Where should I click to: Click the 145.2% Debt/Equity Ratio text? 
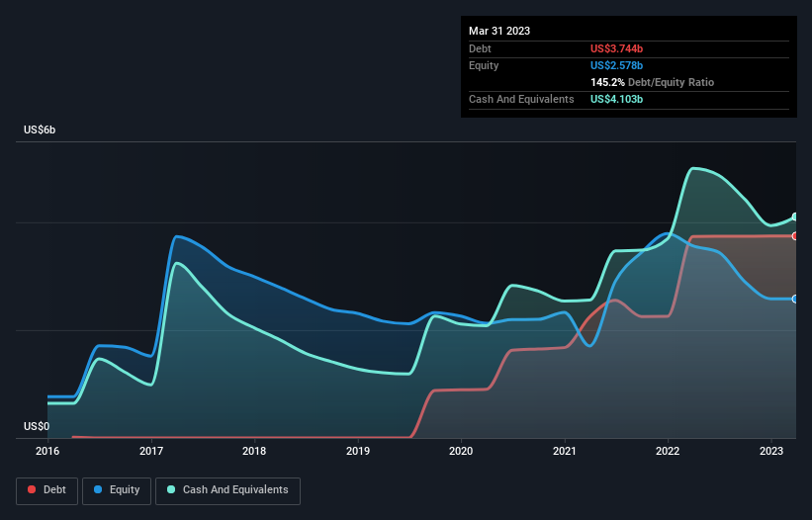click(652, 82)
